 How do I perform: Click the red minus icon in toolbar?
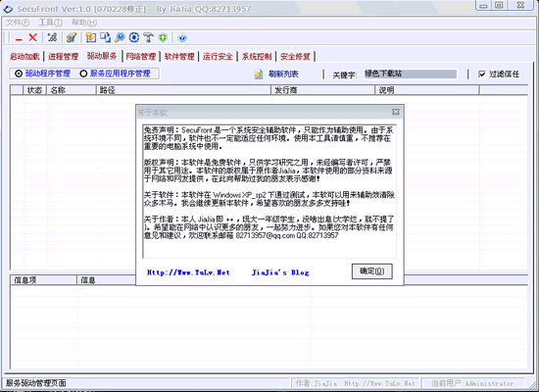19,39
